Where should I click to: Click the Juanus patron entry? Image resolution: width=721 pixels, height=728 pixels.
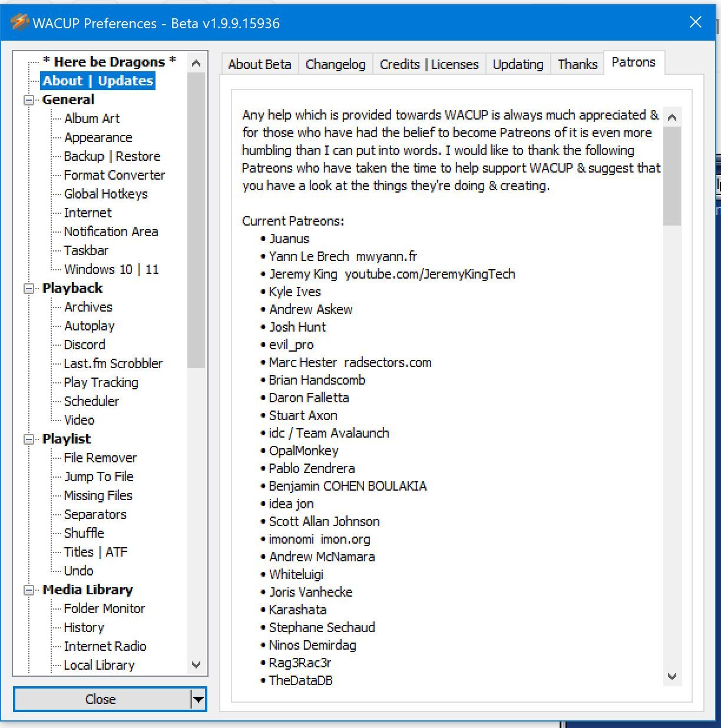pyautogui.click(x=289, y=239)
